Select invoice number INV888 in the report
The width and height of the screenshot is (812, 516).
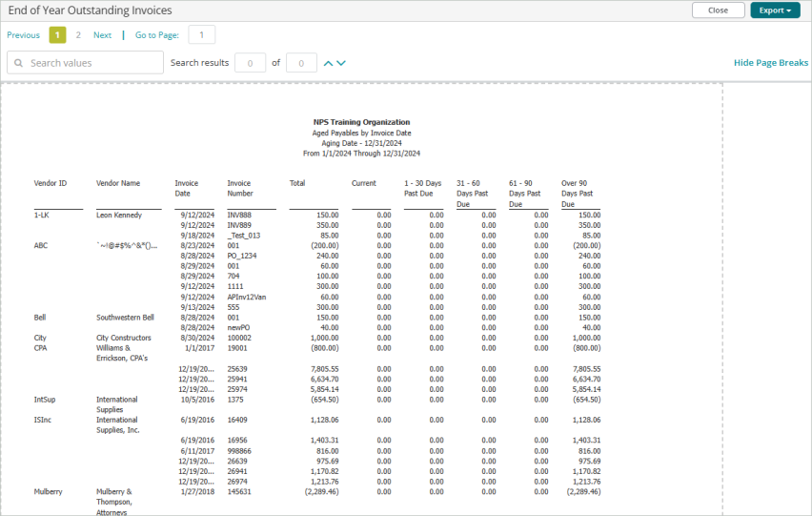tap(239, 216)
